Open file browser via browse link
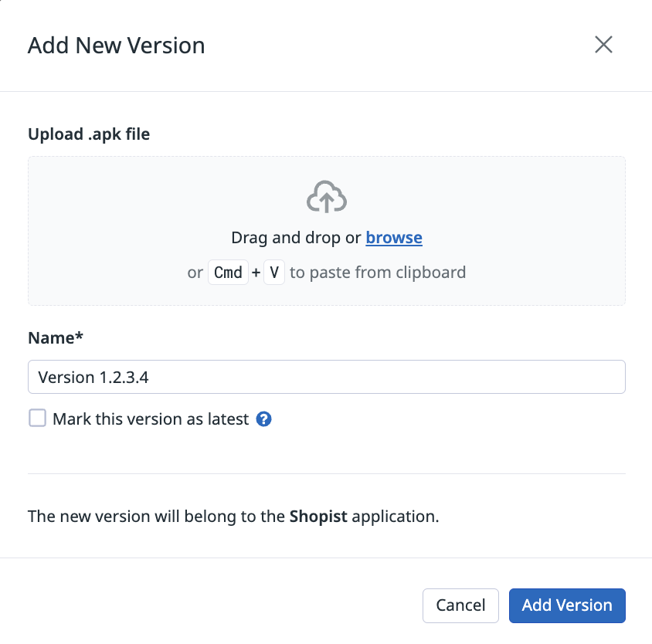The width and height of the screenshot is (652, 644). pos(394,238)
